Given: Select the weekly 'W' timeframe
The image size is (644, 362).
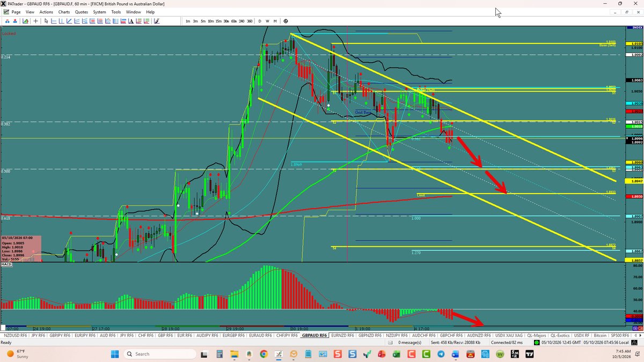Looking at the screenshot, I should pyautogui.click(x=267, y=21).
